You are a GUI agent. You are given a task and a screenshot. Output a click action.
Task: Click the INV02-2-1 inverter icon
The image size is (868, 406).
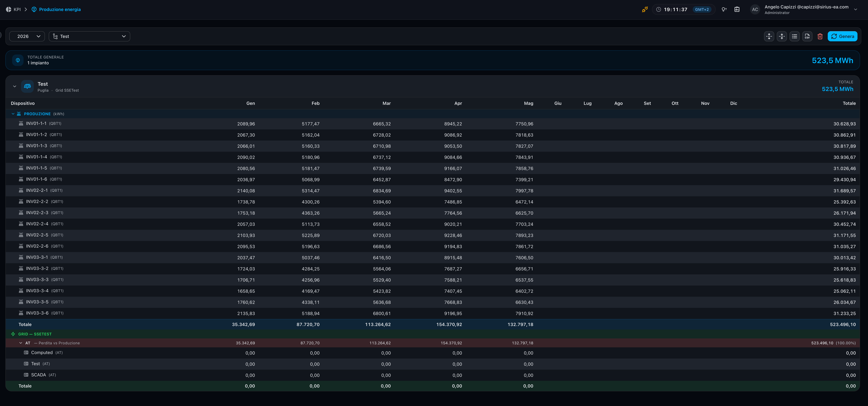tap(21, 190)
